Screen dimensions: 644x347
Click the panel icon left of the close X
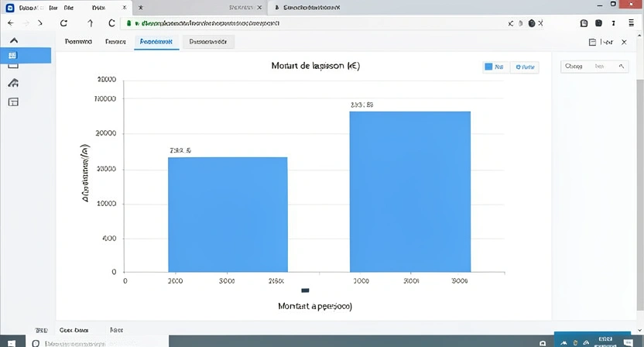coord(592,42)
